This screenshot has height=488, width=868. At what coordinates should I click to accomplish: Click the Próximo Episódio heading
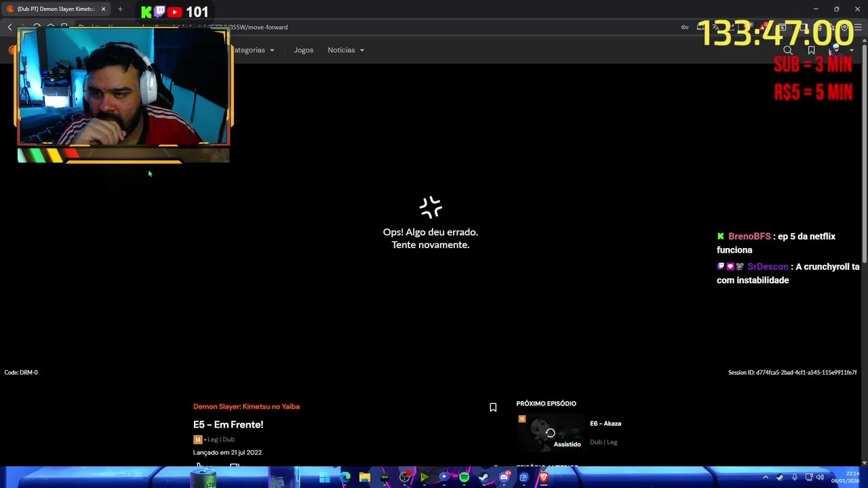546,403
